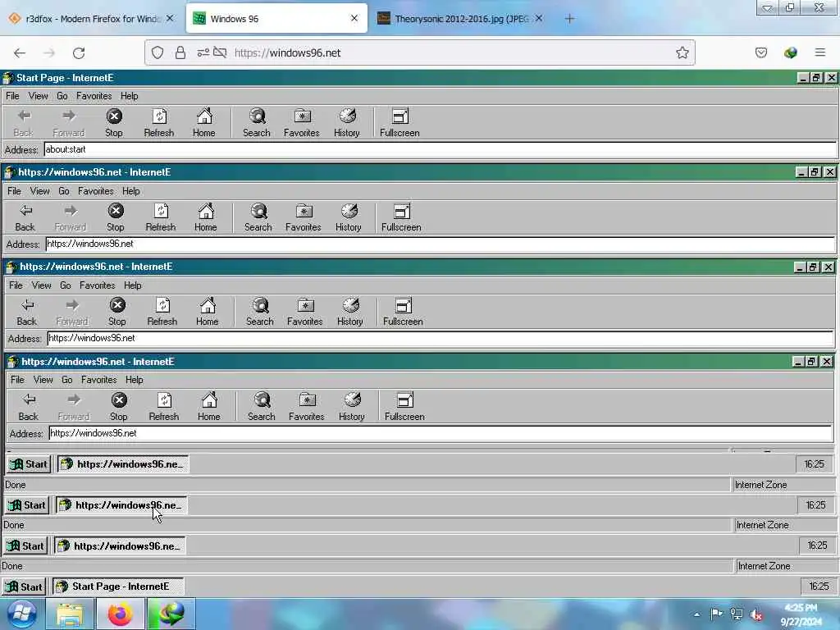Open File menu in Start Page window
The image size is (840, 630).
(x=12, y=96)
